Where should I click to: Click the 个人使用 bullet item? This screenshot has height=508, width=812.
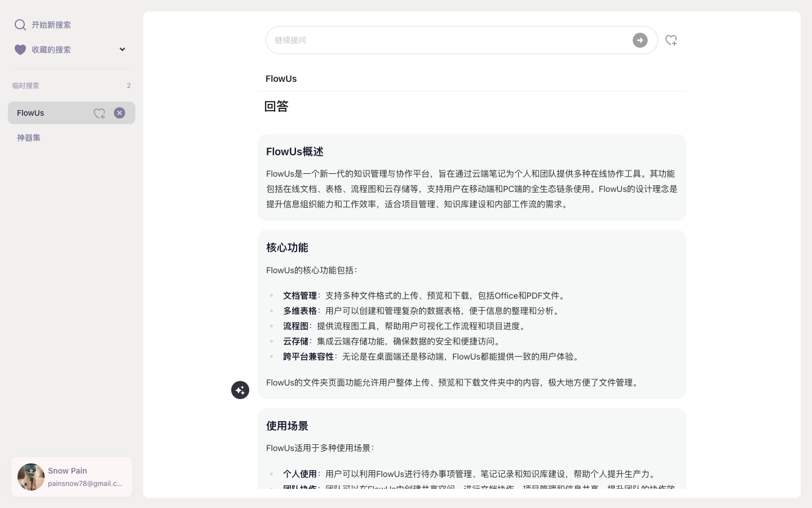click(470, 474)
